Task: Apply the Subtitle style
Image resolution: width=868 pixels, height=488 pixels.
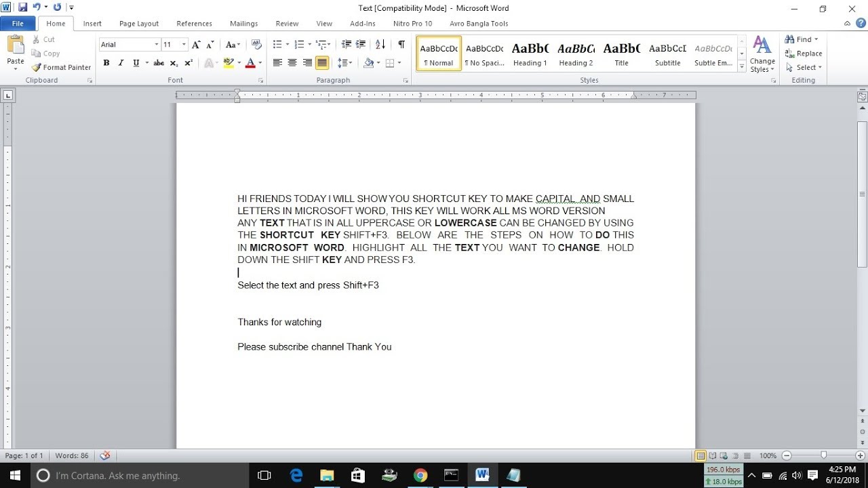Action: (667, 54)
